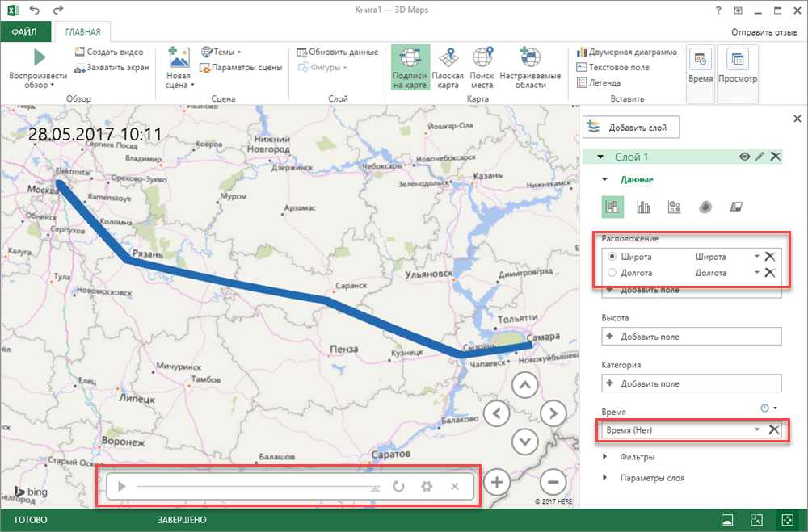The height and width of the screenshot is (532, 808).
Task: Select the Широта radio button
Action: coord(612,257)
